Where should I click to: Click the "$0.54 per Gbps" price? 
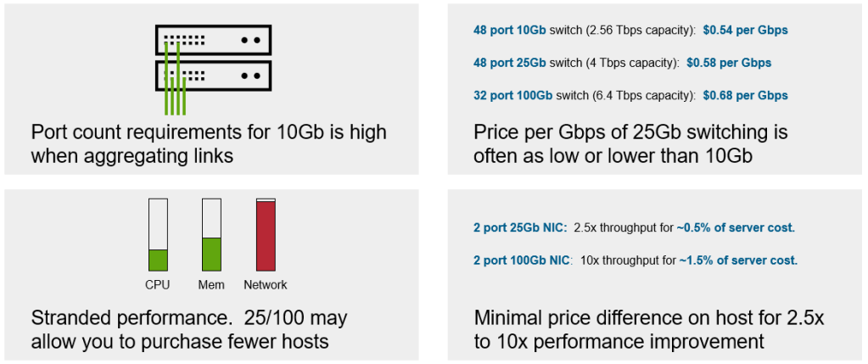click(x=745, y=31)
